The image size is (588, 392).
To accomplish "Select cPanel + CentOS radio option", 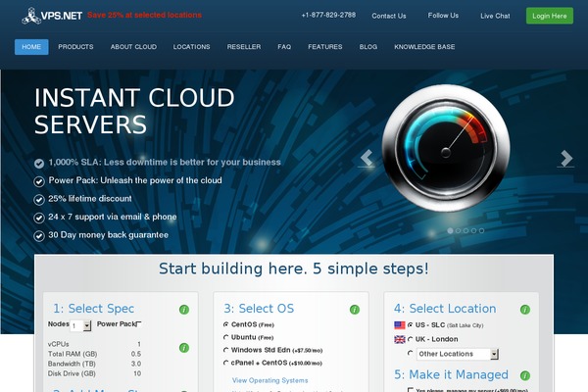I will click(225, 363).
